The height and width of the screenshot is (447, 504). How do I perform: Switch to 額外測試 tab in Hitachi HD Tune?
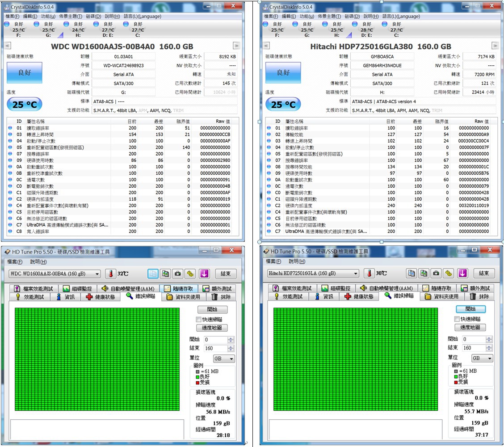pos(476,288)
